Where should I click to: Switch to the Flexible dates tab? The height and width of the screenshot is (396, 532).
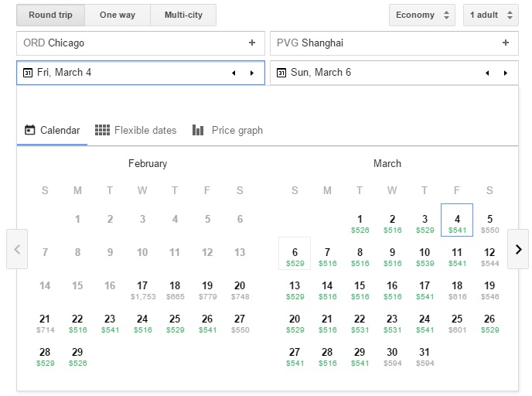pyautogui.click(x=136, y=130)
